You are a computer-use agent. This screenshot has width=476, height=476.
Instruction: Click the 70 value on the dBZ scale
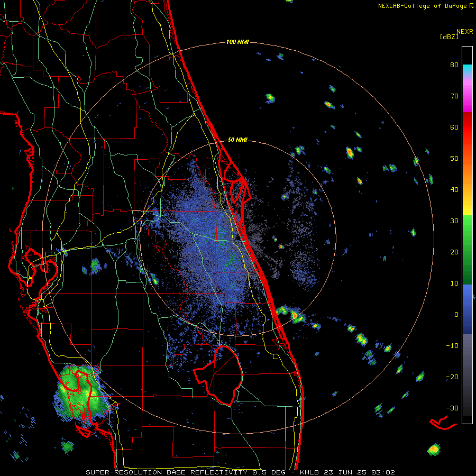(x=454, y=96)
